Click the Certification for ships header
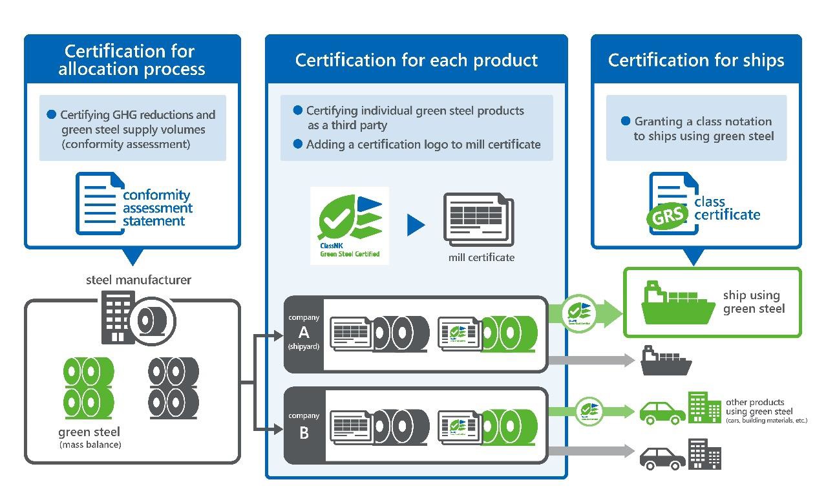Viewport: 826px width, 504px height. pyautogui.click(x=696, y=60)
